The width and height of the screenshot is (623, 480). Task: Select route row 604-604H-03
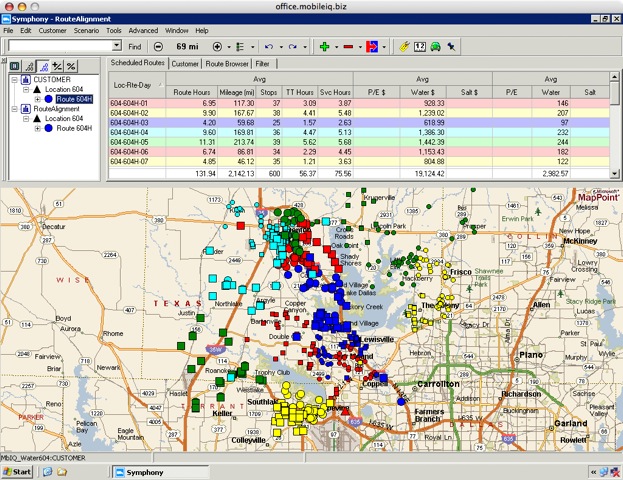pos(130,123)
